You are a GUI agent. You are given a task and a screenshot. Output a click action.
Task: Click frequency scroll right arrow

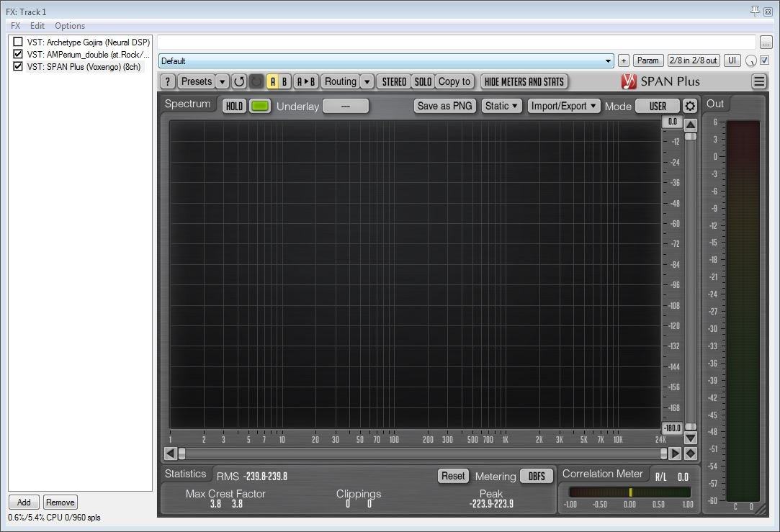(x=675, y=454)
